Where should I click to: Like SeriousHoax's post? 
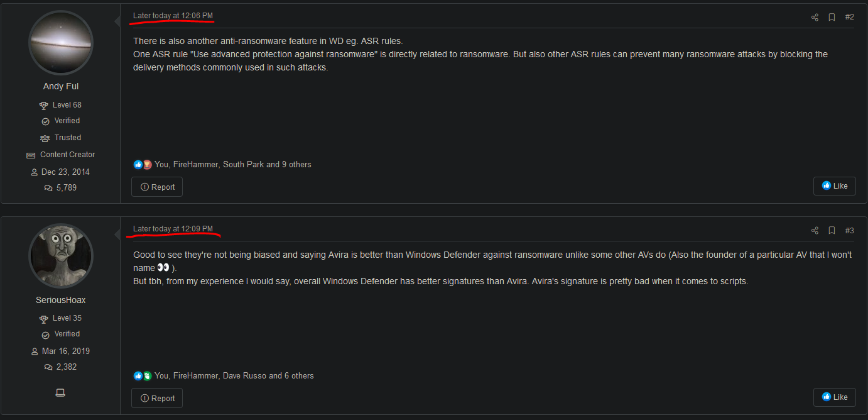(834, 397)
